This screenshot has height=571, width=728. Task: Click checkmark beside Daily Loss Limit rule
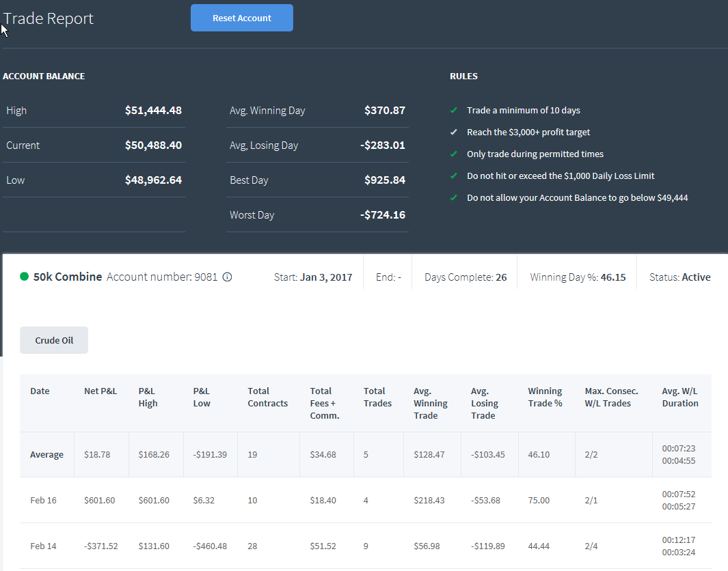point(454,176)
